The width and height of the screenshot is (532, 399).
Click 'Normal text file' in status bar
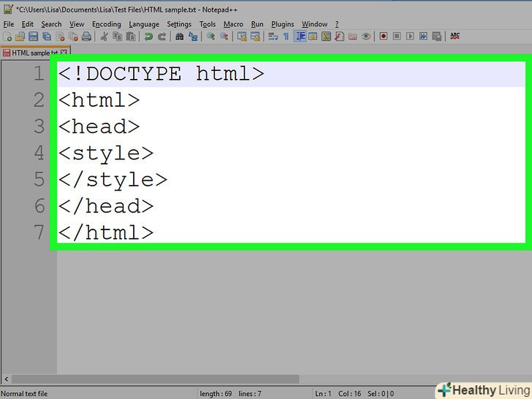pos(24,394)
